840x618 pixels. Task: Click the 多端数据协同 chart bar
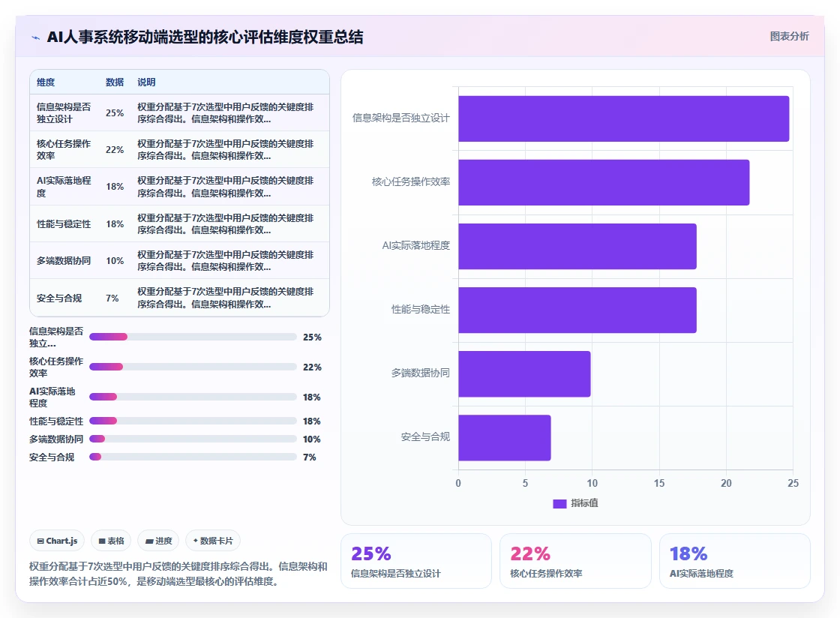tap(524, 373)
